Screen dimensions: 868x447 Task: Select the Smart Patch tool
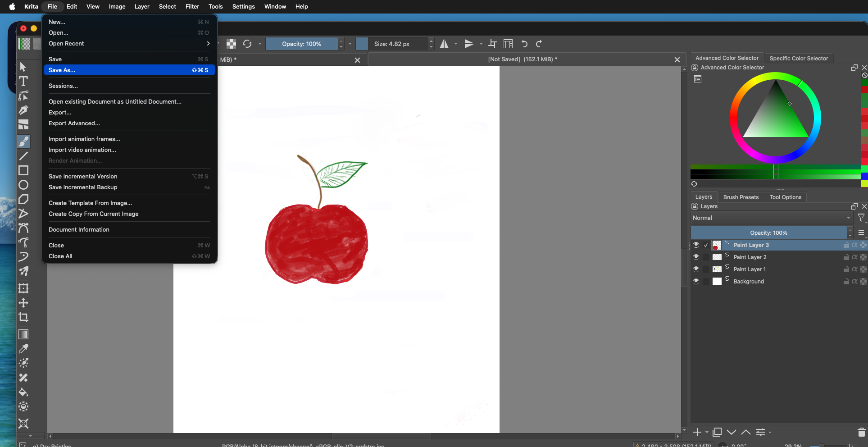point(23,378)
